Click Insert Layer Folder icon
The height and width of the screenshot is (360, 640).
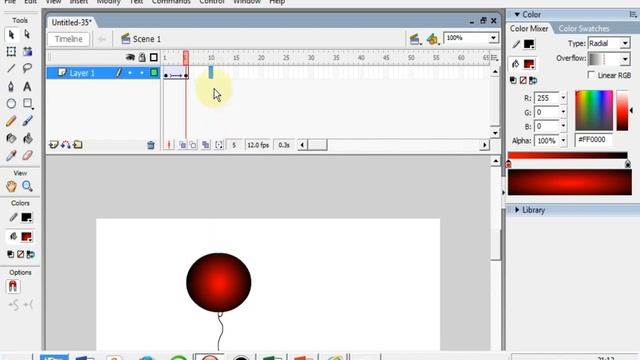click(x=78, y=145)
